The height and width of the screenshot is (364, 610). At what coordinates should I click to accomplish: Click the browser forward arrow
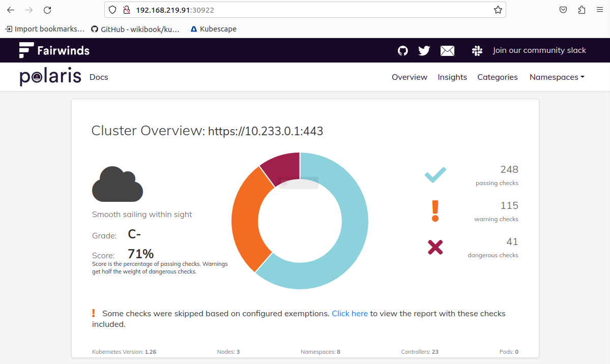29,10
